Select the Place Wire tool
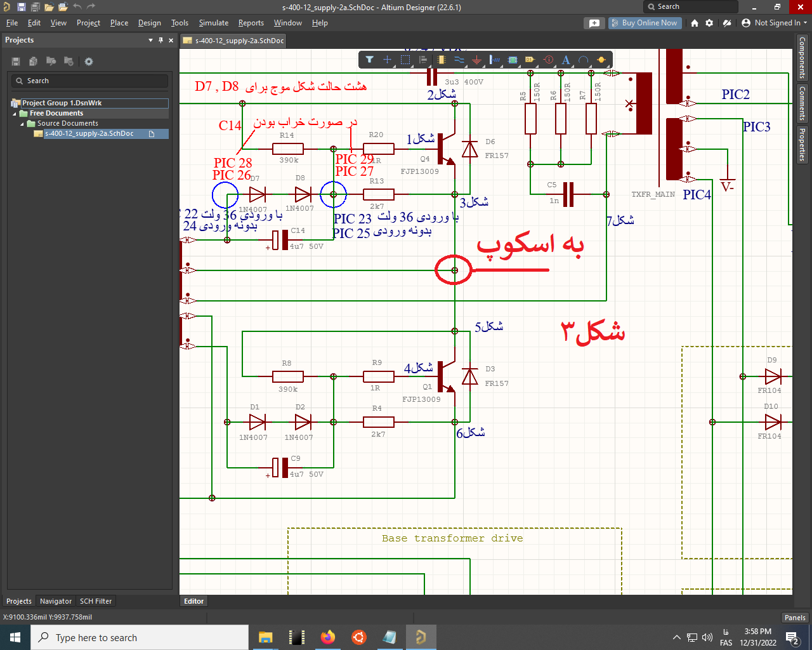Image resolution: width=812 pixels, height=650 pixels. click(x=459, y=60)
